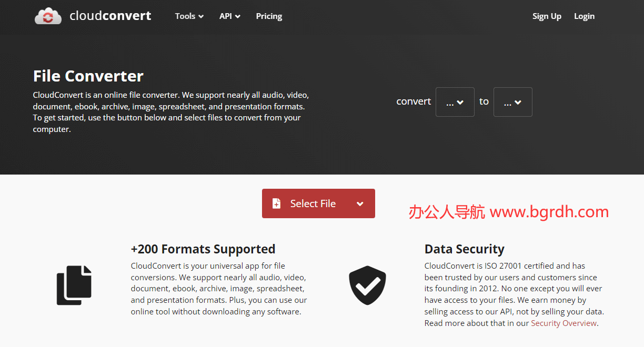Expand the Select File dropdown arrow
The height and width of the screenshot is (347, 644).
(x=360, y=204)
